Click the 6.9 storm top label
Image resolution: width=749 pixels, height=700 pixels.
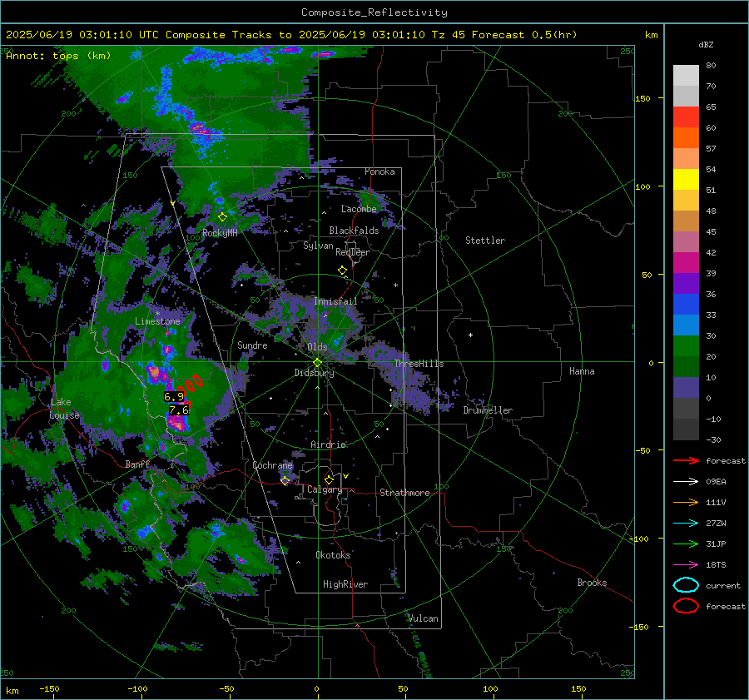point(174,396)
